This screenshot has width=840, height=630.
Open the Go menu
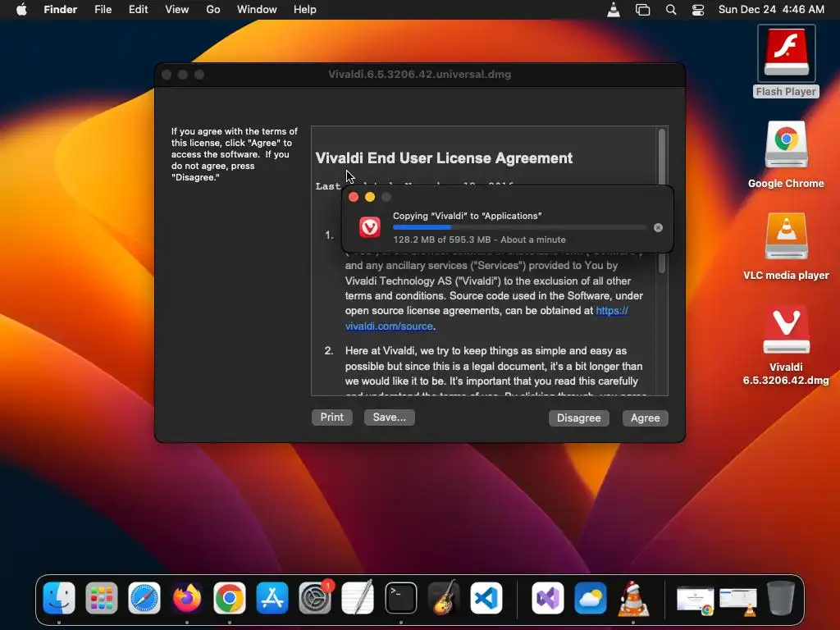(x=213, y=10)
